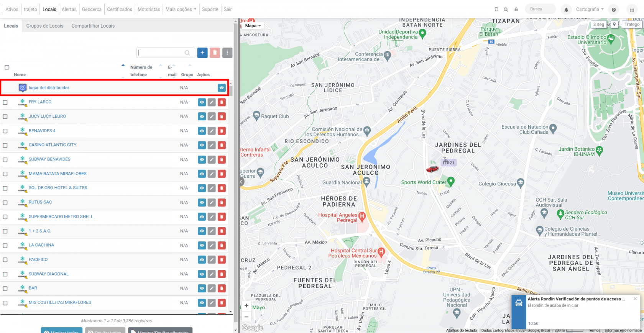Open the apps grid icon
The image size is (644, 333).
tap(632, 10)
